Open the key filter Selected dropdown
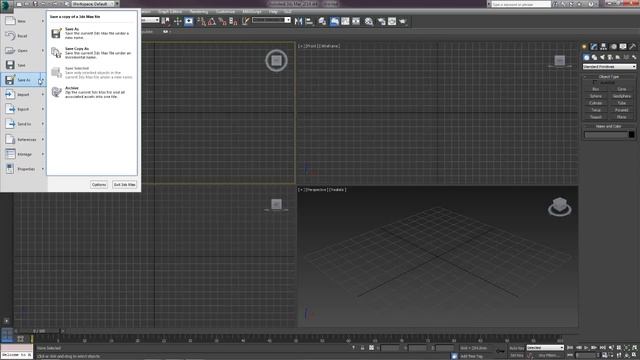640x360 pixels. tap(545, 348)
